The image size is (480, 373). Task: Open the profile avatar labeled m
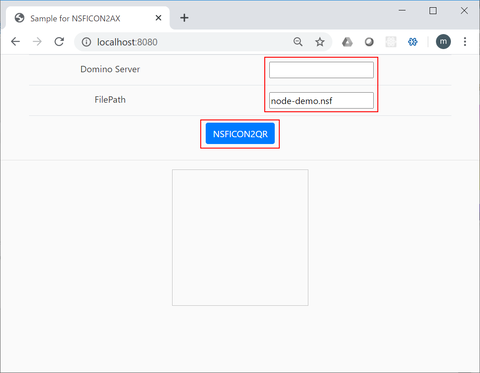[x=443, y=42]
